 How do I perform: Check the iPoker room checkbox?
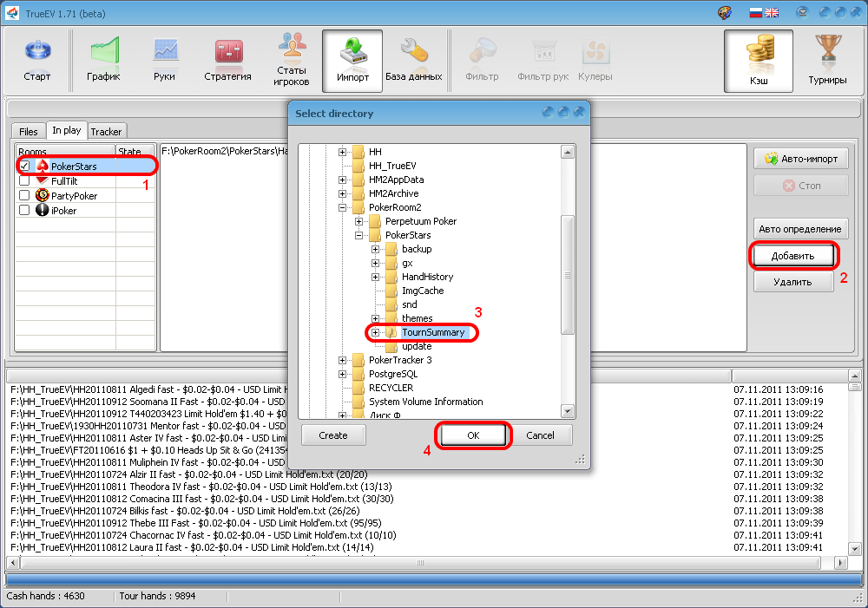tap(24, 210)
